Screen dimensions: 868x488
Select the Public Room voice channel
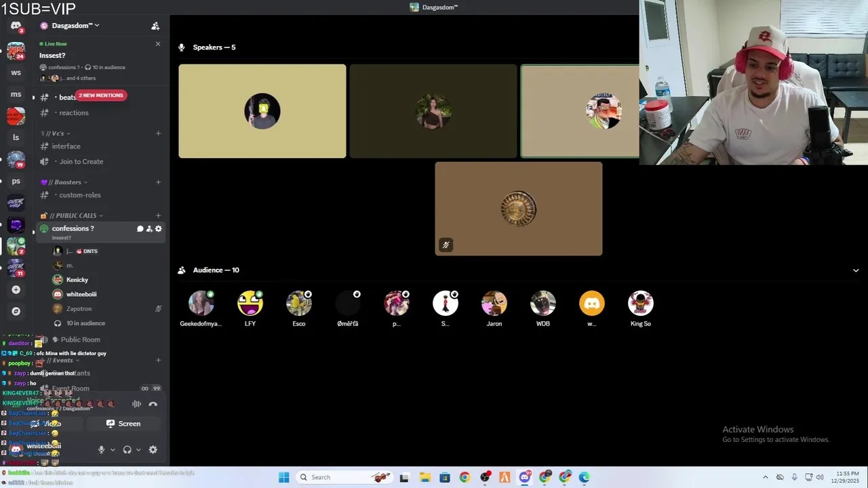100,340
